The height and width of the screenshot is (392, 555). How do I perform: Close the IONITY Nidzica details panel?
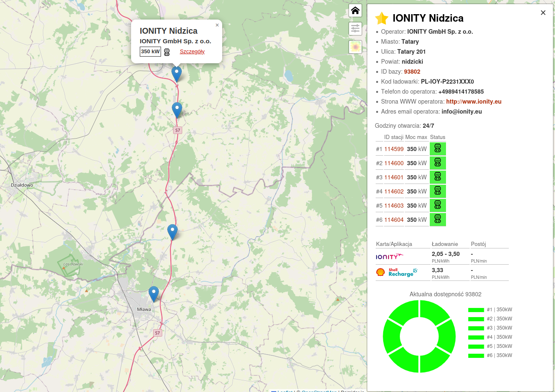pos(543,13)
